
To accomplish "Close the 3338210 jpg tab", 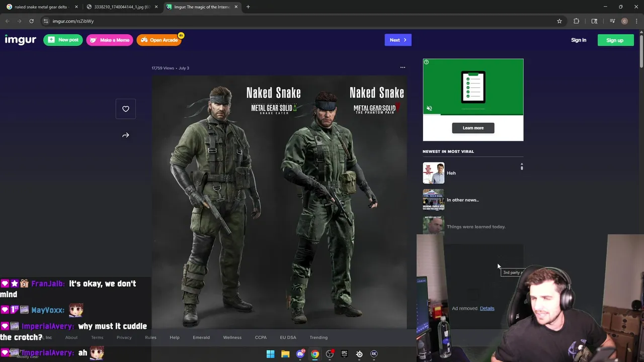I will tap(156, 7).
